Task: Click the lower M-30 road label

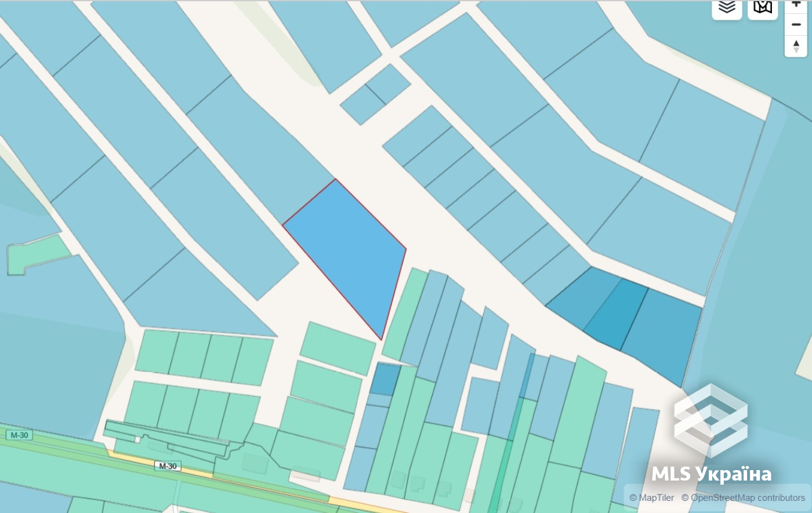Action: click(168, 466)
